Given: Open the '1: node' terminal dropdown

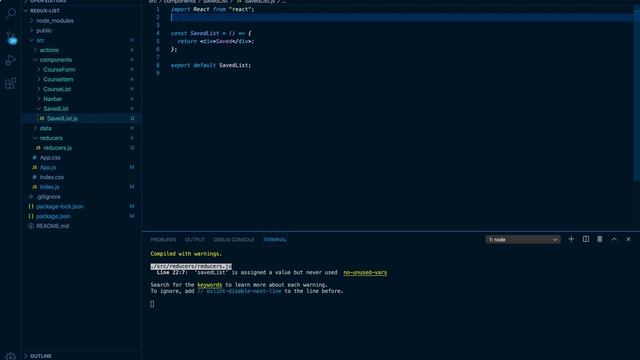Looking at the screenshot, I should [522, 240].
